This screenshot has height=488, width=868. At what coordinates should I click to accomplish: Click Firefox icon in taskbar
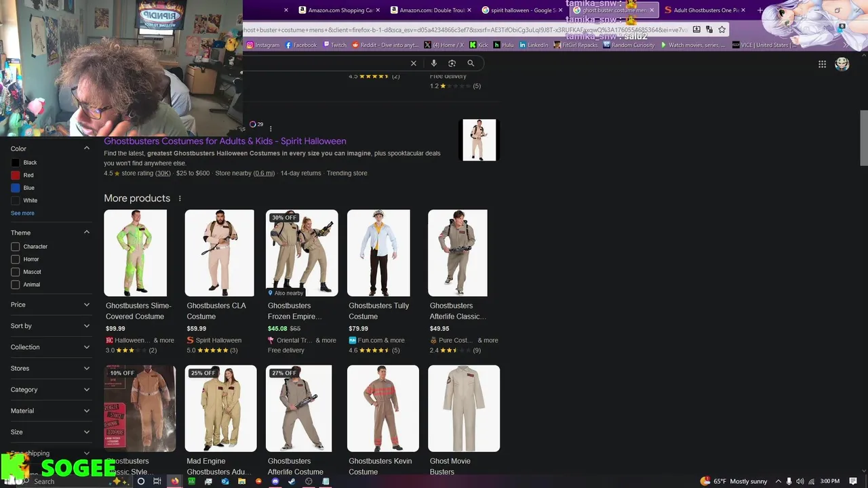click(x=174, y=481)
